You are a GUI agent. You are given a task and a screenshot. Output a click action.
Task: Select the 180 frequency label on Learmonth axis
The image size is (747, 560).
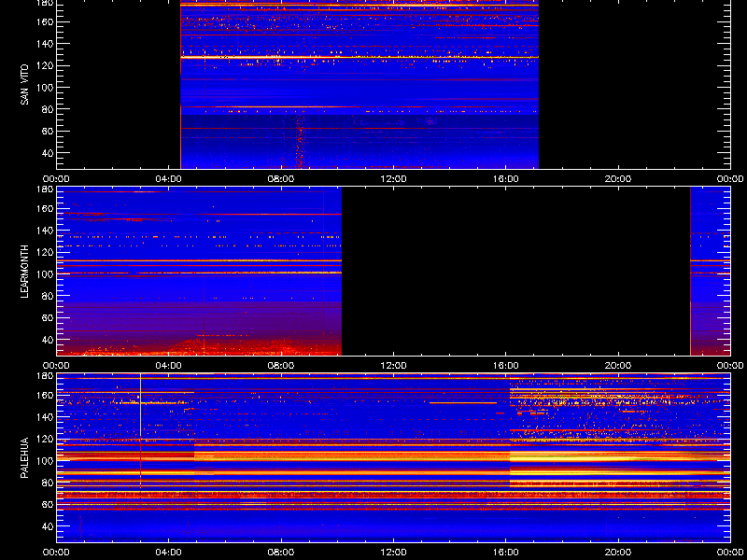tap(46, 189)
